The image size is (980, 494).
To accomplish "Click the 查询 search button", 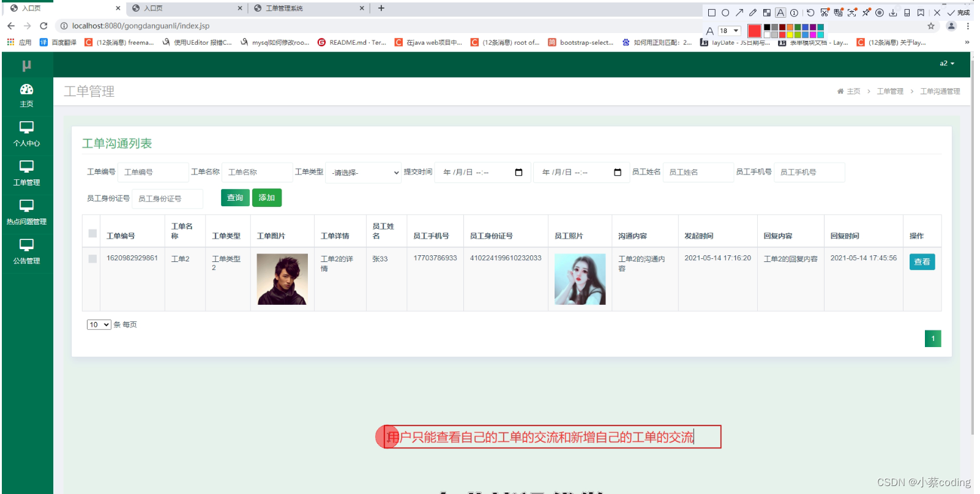I will click(235, 198).
